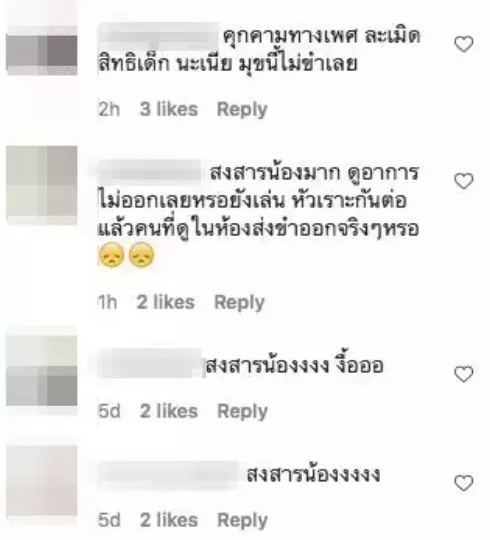The height and width of the screenshot is (540, 490).
Task: Reply to the bottom comment
Action: tap(242, 520)
